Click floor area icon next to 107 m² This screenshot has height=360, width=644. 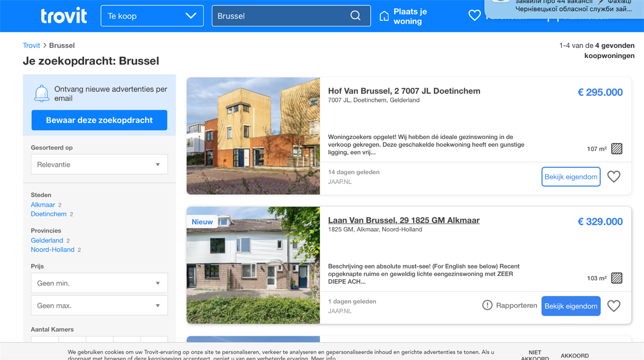617,149
